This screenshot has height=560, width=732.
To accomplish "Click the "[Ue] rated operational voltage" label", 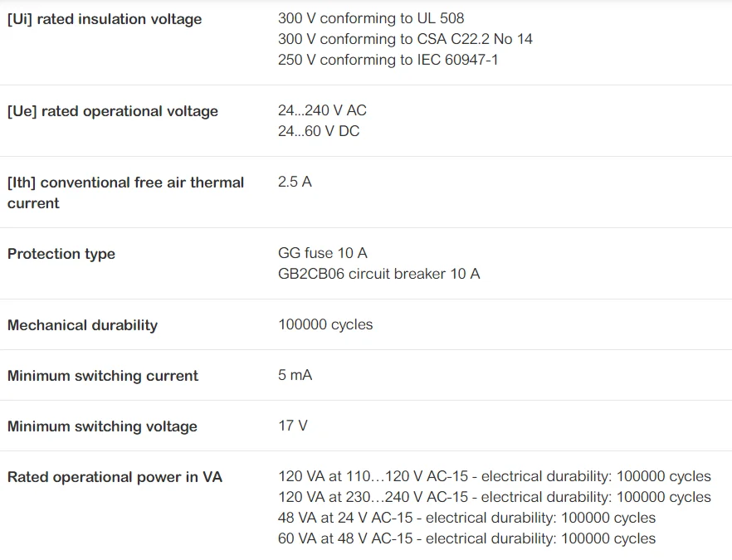I will pyautogui.click(x=113, y=111).
